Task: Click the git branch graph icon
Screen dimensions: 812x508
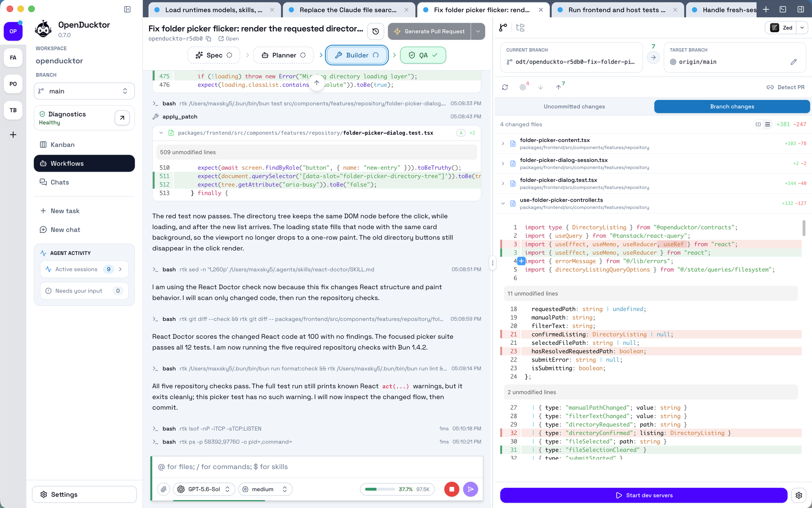Action: click(x=503, y=28)
